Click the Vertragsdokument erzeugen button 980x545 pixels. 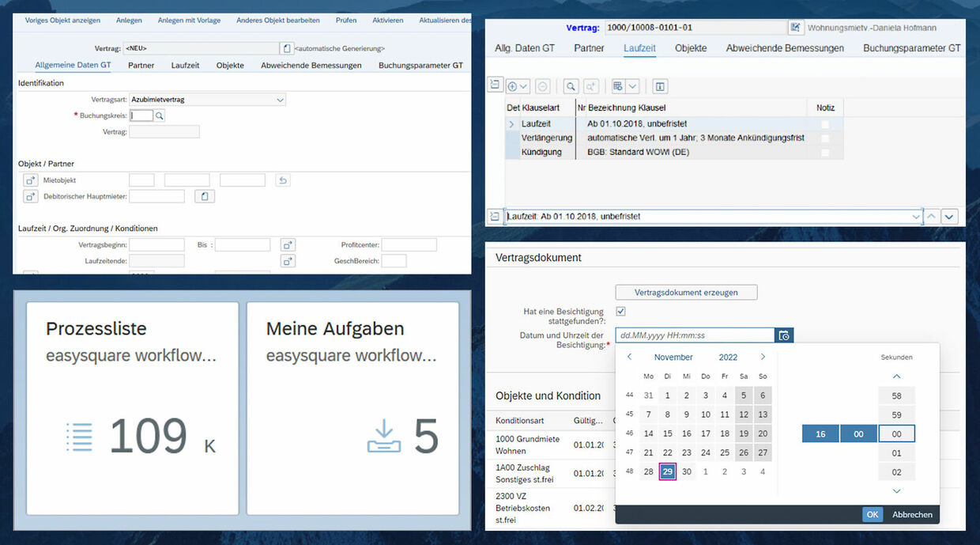click(x=686, y=293)
